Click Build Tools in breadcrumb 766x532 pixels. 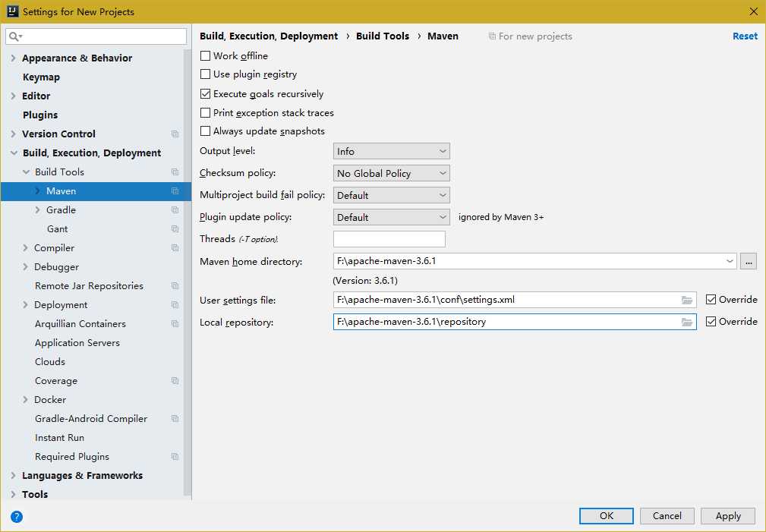pyautogui.click(x=383, y=36)
